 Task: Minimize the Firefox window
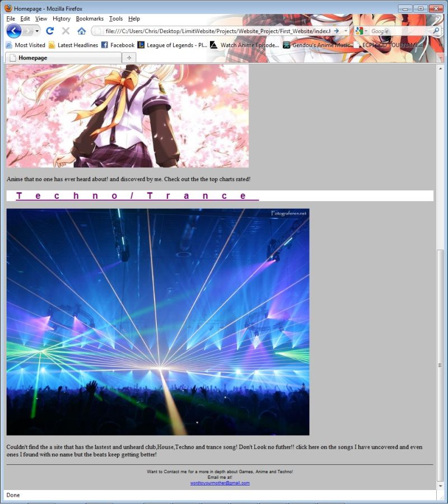(405, 8)
